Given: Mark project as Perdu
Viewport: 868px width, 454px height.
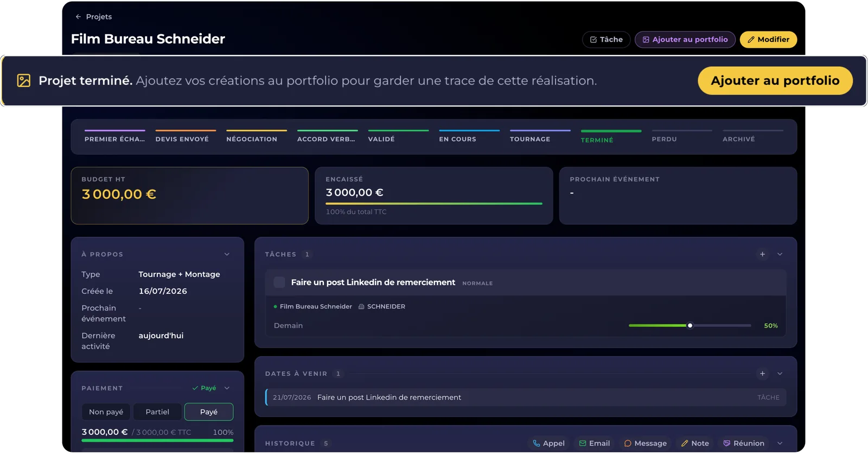Looking at the screenshot, I should [x=682, y=136].
